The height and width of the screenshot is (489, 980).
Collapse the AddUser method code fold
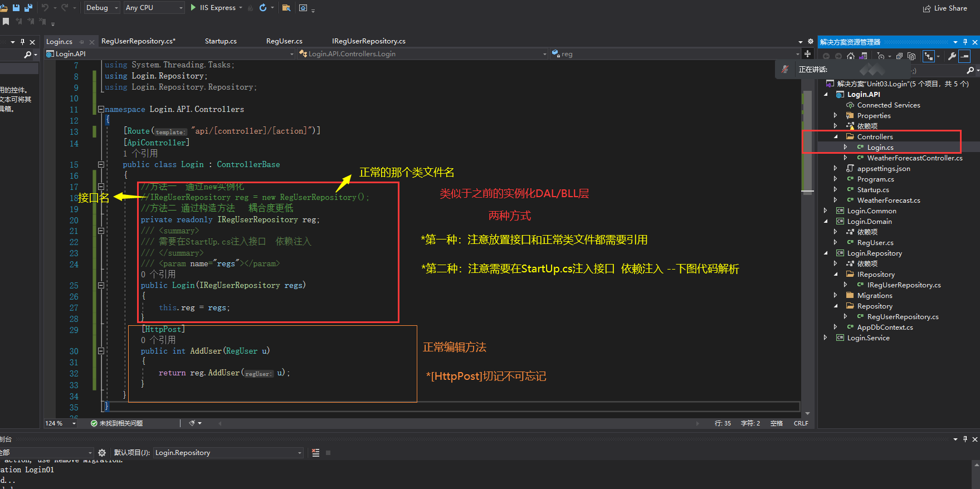click(101, 351)
